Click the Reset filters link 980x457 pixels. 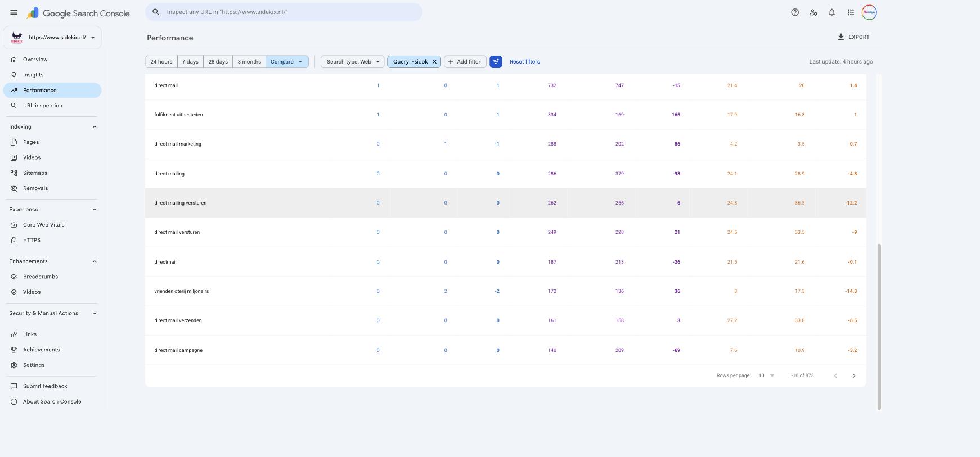pyautogui.click(x=524, y=62)
